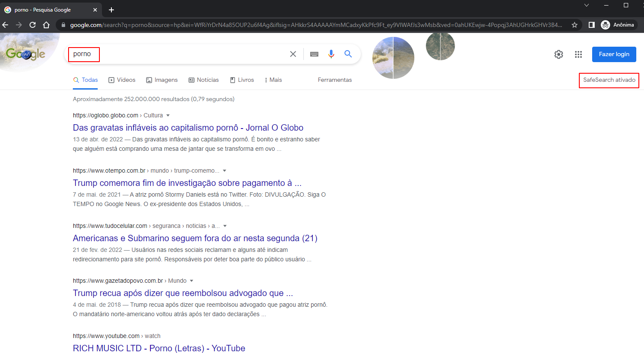Start voice search with microphone icon

pos(331,54)
